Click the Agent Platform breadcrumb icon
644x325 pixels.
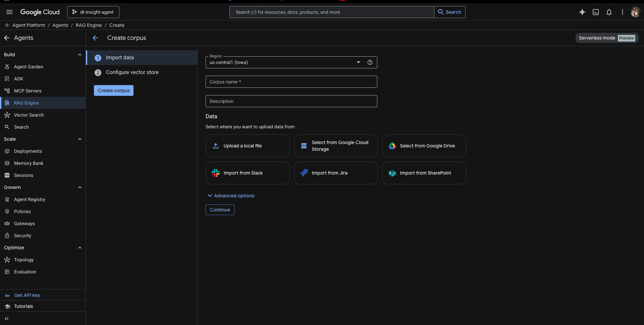pyautogui.click(x=7, y=25)
